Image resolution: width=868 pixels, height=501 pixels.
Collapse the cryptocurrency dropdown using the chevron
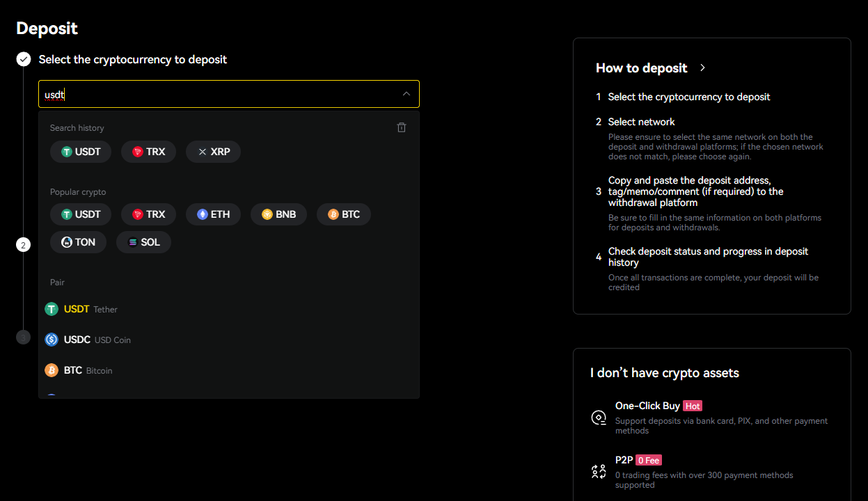[407, 94]
